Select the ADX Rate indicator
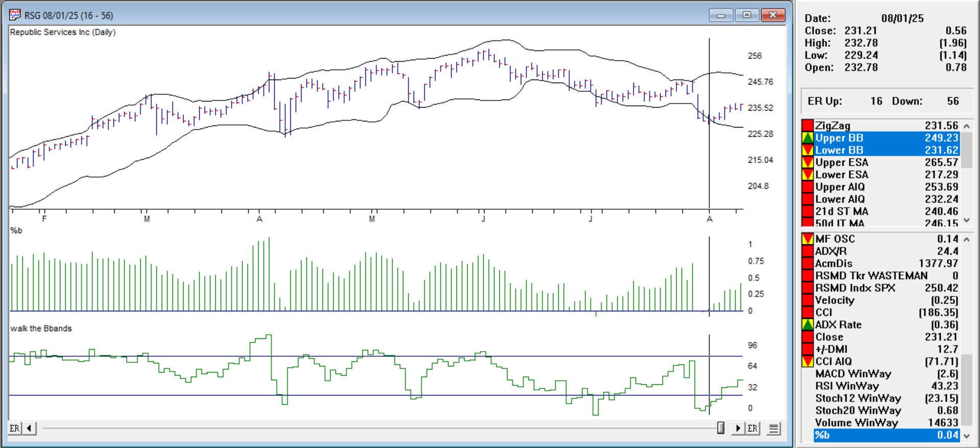The image size is (980, 448). pos(886,325)
